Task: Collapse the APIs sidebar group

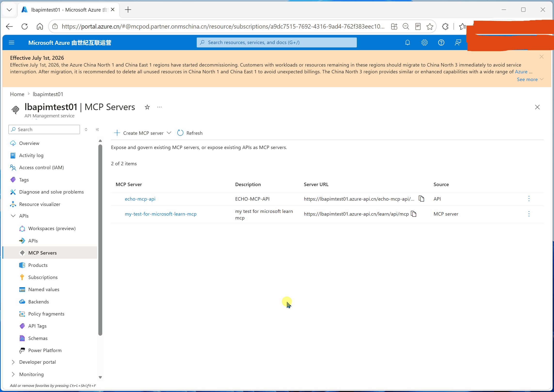Action: 13,216
